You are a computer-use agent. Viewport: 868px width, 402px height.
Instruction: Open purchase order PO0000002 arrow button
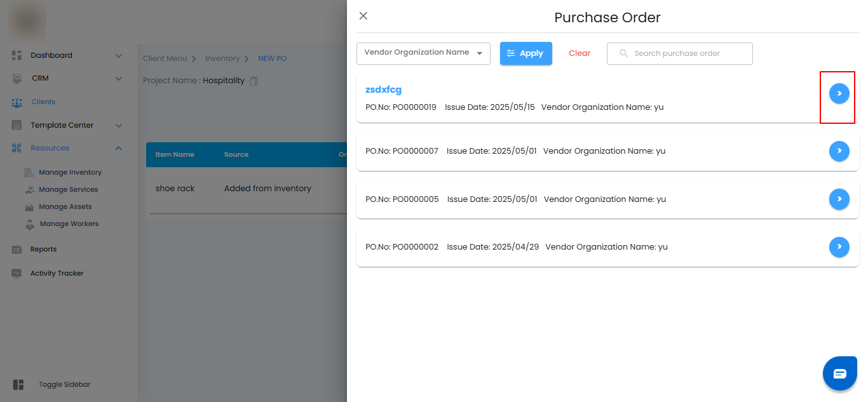point(839,247)
